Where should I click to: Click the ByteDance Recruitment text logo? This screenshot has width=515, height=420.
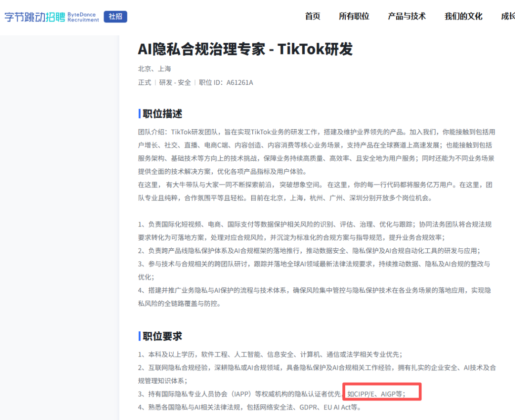pos(83,17)
